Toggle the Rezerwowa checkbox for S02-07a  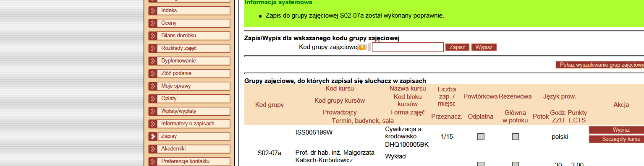515,137
